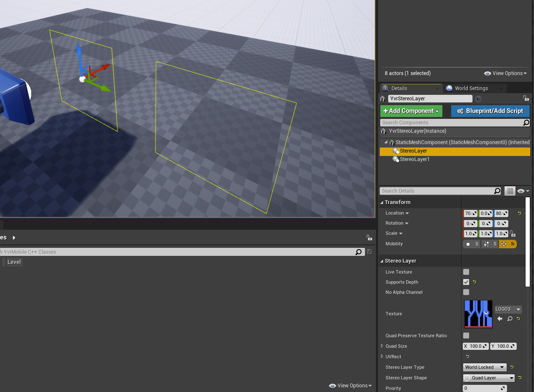Enable the Live Texture checkbox

coord(466,272)
